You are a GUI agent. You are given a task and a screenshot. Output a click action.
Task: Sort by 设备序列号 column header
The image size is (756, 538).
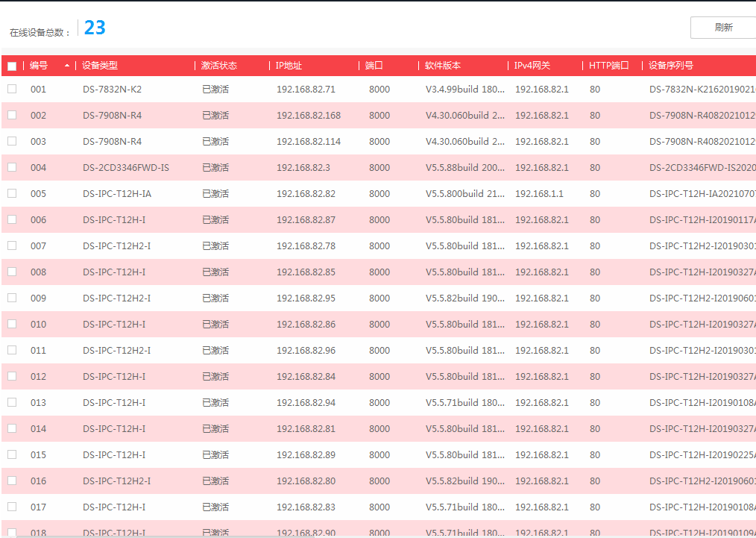(671, 66)
